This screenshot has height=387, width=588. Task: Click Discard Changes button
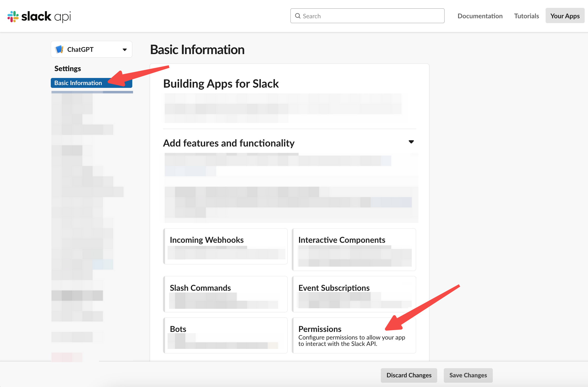tap(409, 375)
